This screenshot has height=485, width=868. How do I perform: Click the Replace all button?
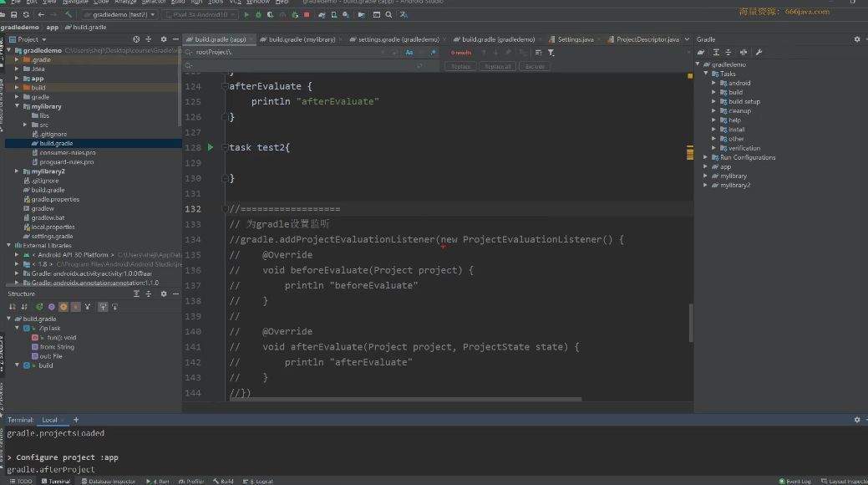(x=498, y=67)
